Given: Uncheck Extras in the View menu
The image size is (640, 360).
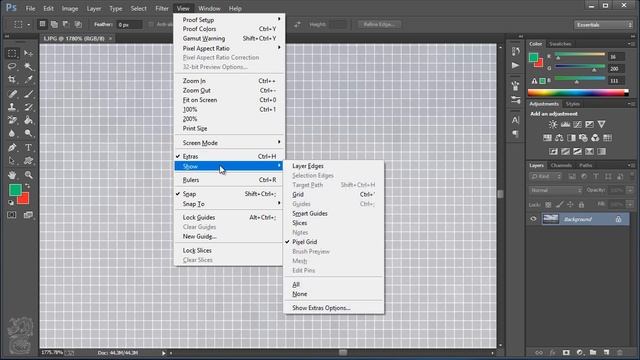Looking at the screenshot, I should [229, 156].
